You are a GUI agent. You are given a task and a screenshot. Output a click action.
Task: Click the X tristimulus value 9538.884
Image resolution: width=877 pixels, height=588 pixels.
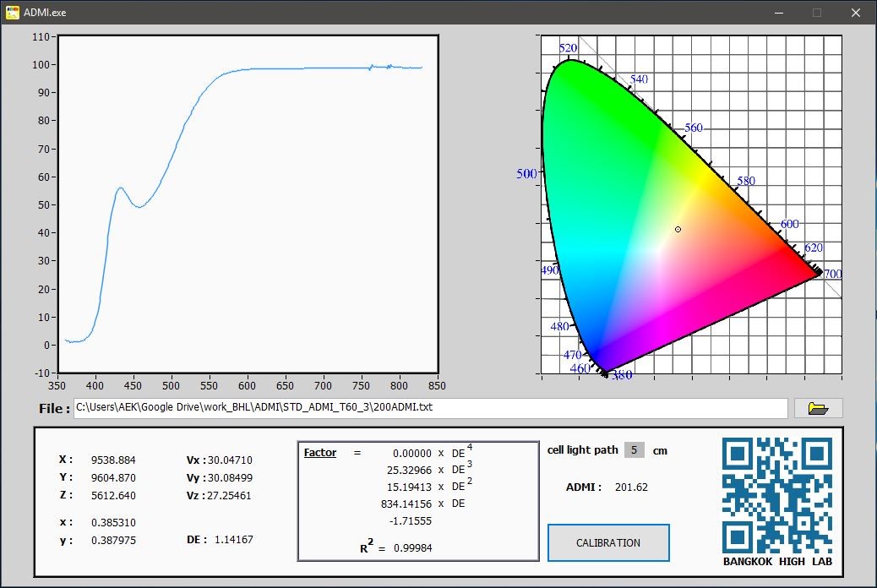(x=113, y=460)
